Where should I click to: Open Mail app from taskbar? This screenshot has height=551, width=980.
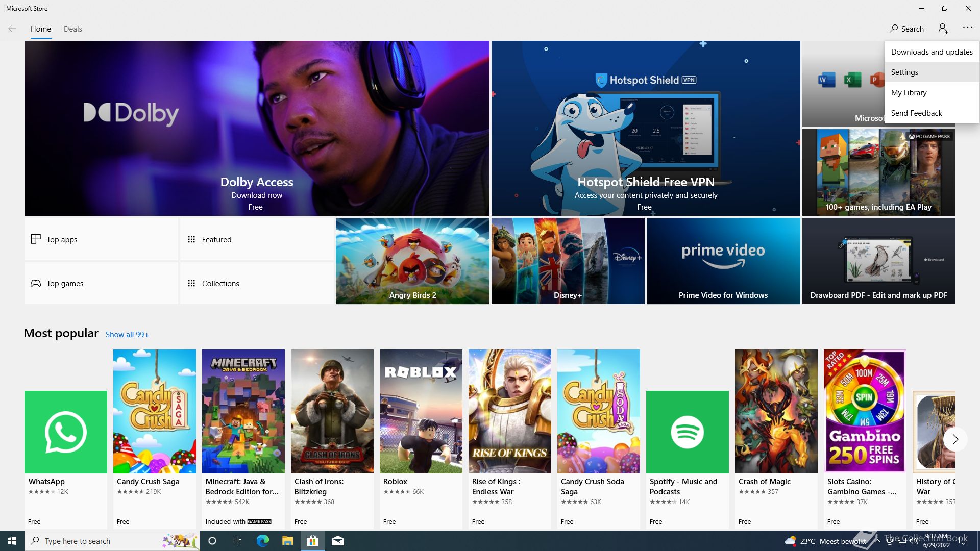coord(337,541)
